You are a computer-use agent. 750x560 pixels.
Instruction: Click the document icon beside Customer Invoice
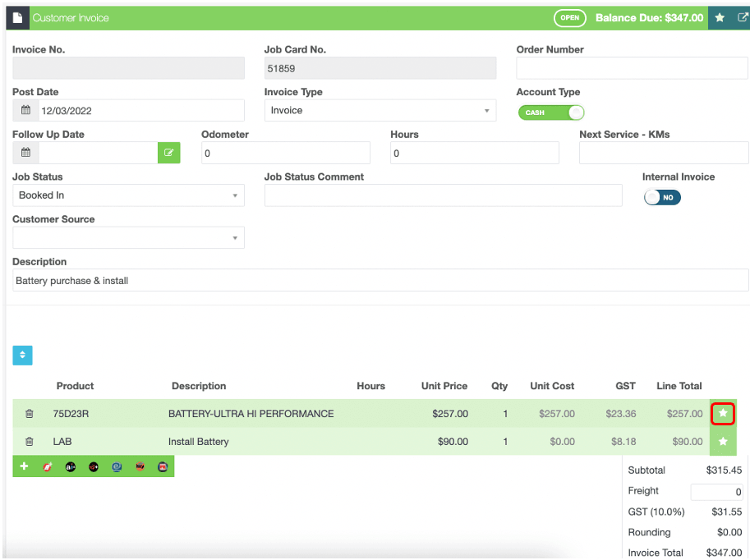[x=18, y=18]
